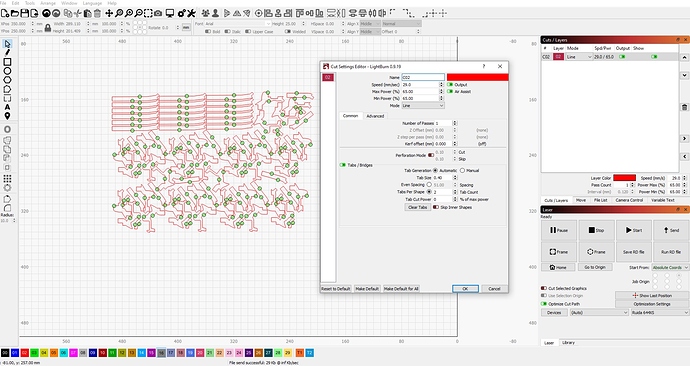
Task: Click Make Default for All button
Action: (401, 289)
